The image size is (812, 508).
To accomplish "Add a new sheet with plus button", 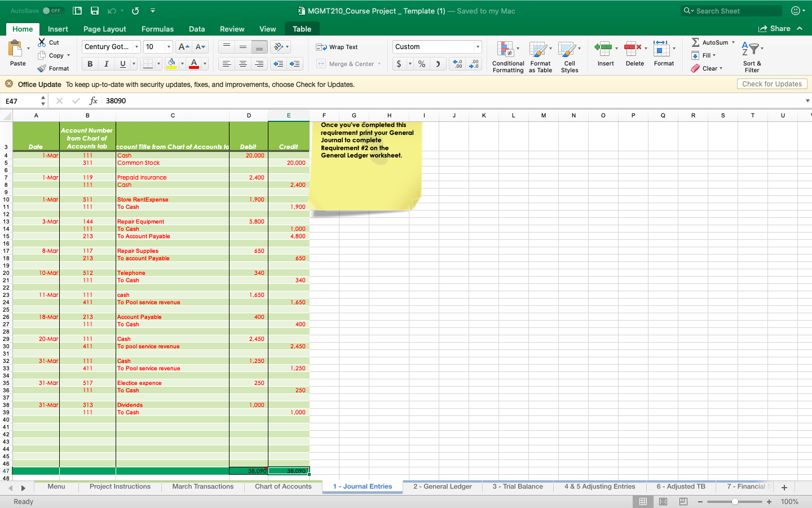I will click(784, 488).
